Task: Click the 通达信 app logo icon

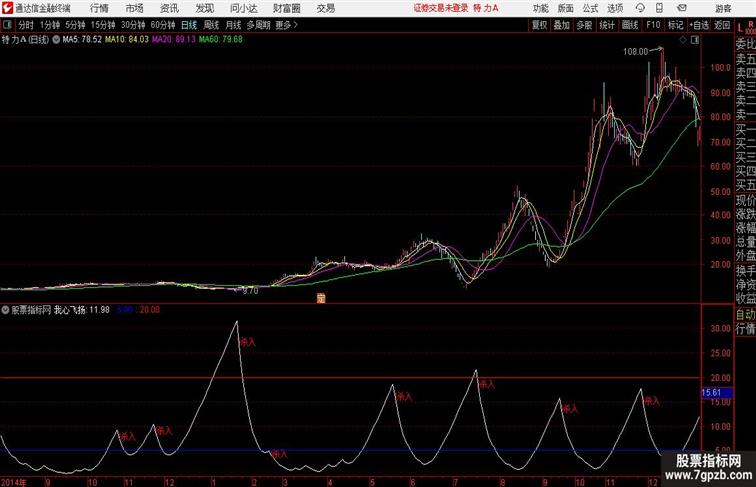Action: [7, 8]
